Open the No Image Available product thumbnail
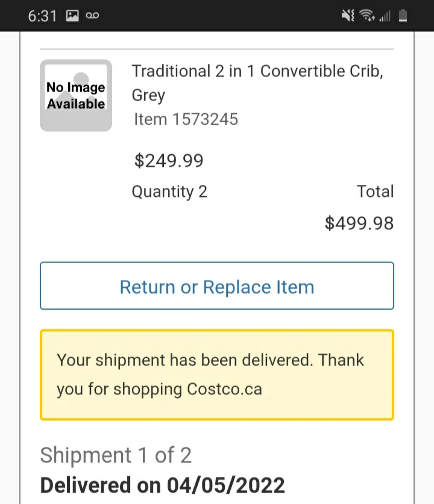 (76, 96)
